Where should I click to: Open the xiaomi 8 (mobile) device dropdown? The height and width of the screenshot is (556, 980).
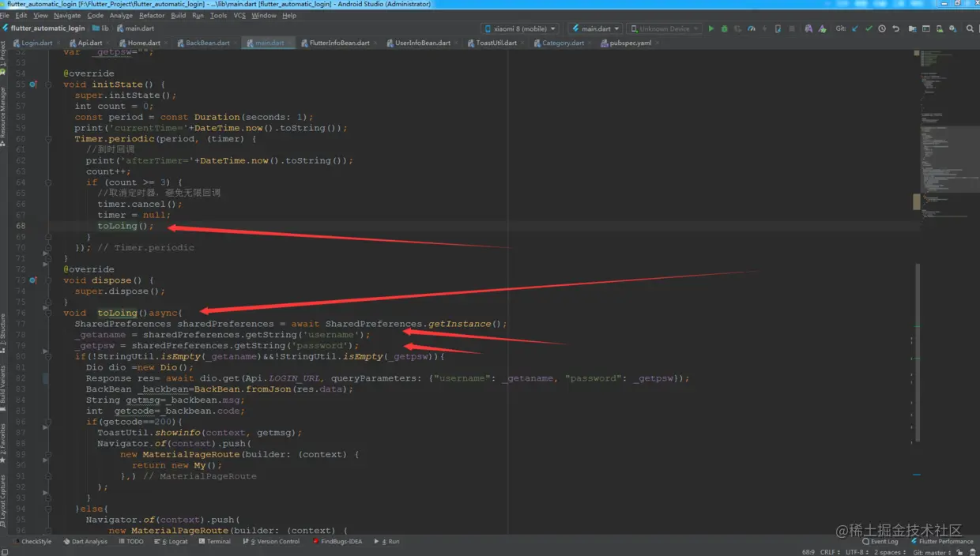520,28
